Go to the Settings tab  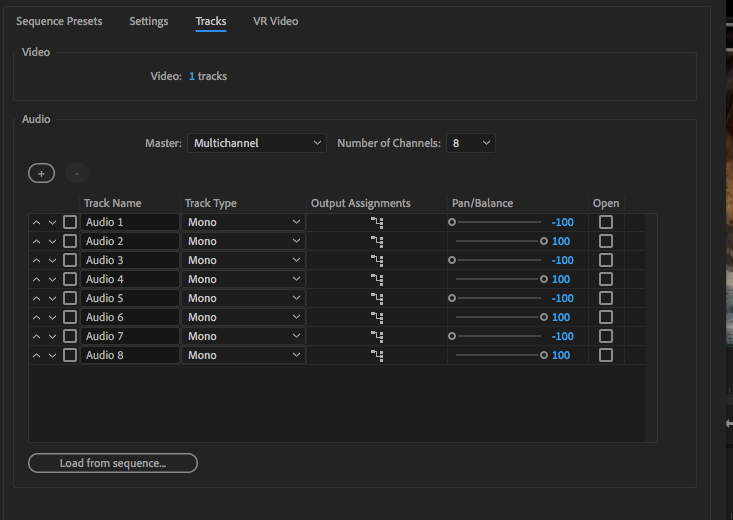(149, 21)
